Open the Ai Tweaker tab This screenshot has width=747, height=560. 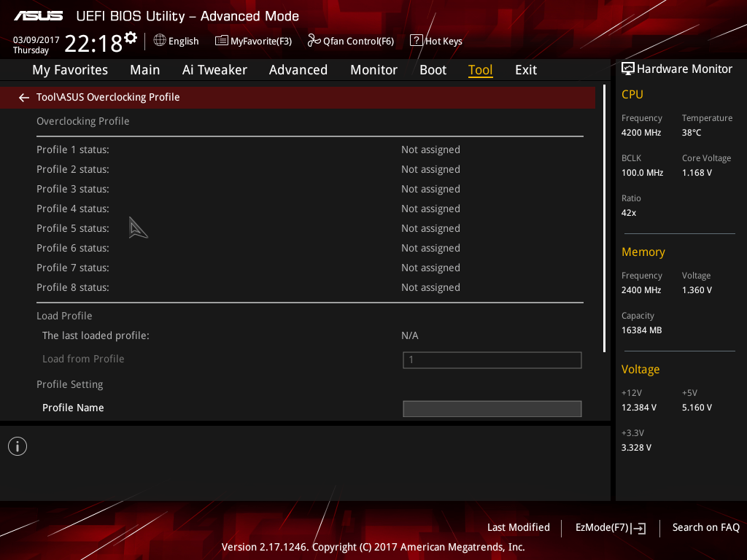click(214, 70)
